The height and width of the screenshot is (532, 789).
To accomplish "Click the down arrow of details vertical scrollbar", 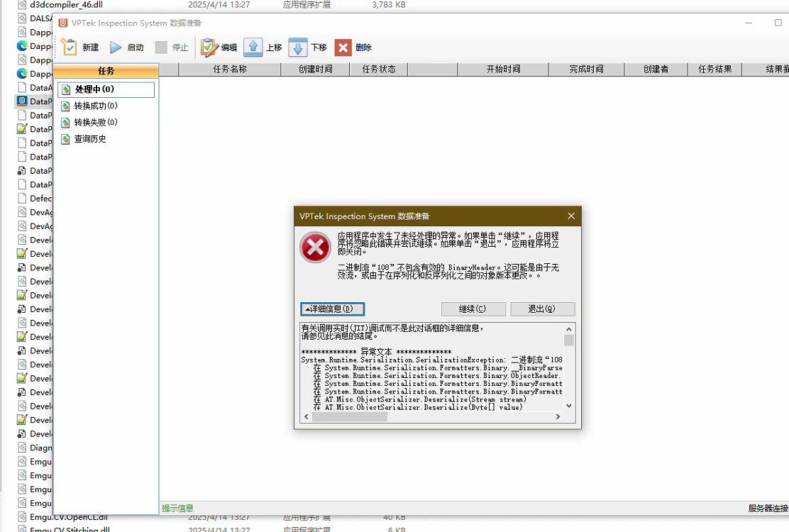I will click(569, 406).
